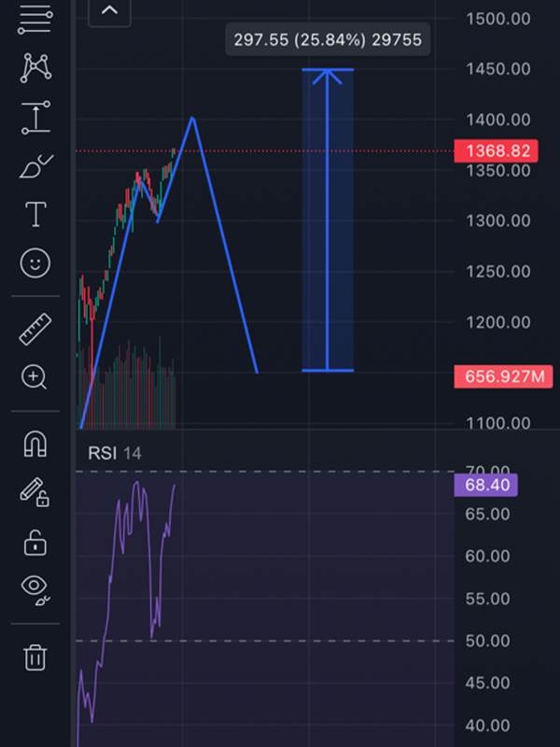Select the Text annotation tool
The height and width of the screenshot is (747, 560).
click(x=35, y=214)
